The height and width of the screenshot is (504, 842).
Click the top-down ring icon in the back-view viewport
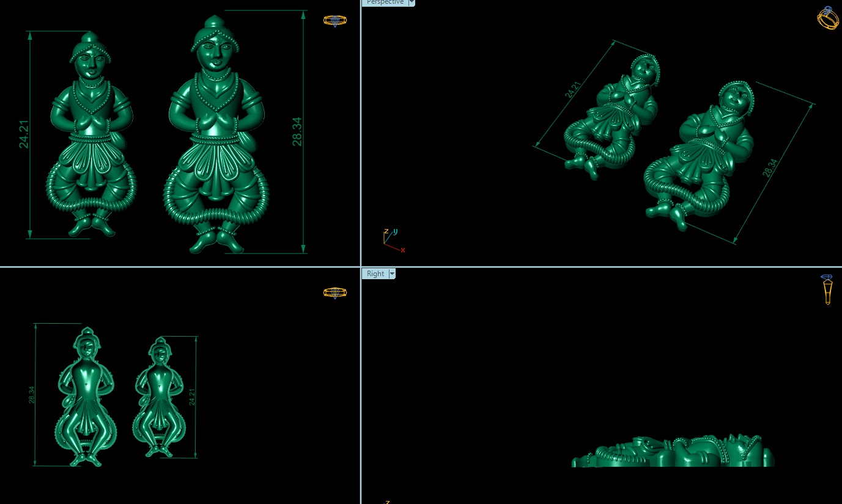[335, 293]
